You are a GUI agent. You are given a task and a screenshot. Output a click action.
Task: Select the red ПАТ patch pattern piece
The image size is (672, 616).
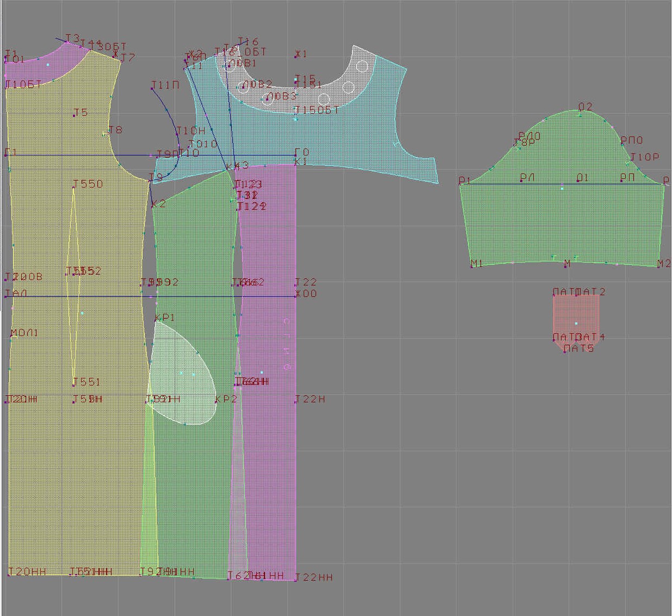click(x=576, y=315)
